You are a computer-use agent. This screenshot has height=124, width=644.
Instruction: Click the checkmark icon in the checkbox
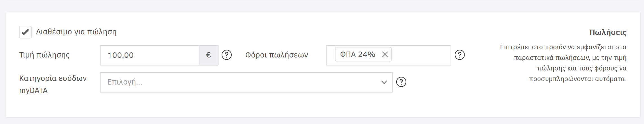(25, 32)
